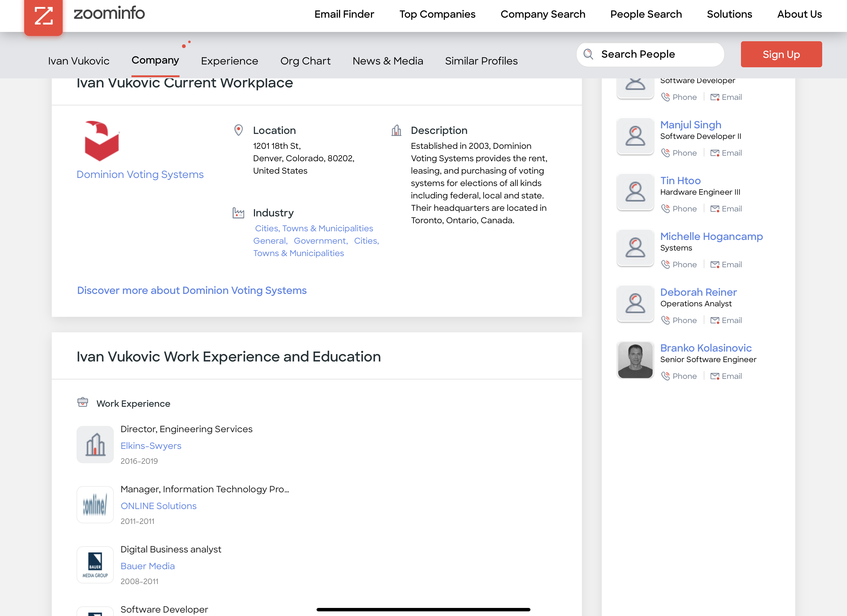This screenshot has width=847, height=616.
Task: Click Tin Htoo's avatar icon
Action: pyautogui.click(x=635, y=192)
